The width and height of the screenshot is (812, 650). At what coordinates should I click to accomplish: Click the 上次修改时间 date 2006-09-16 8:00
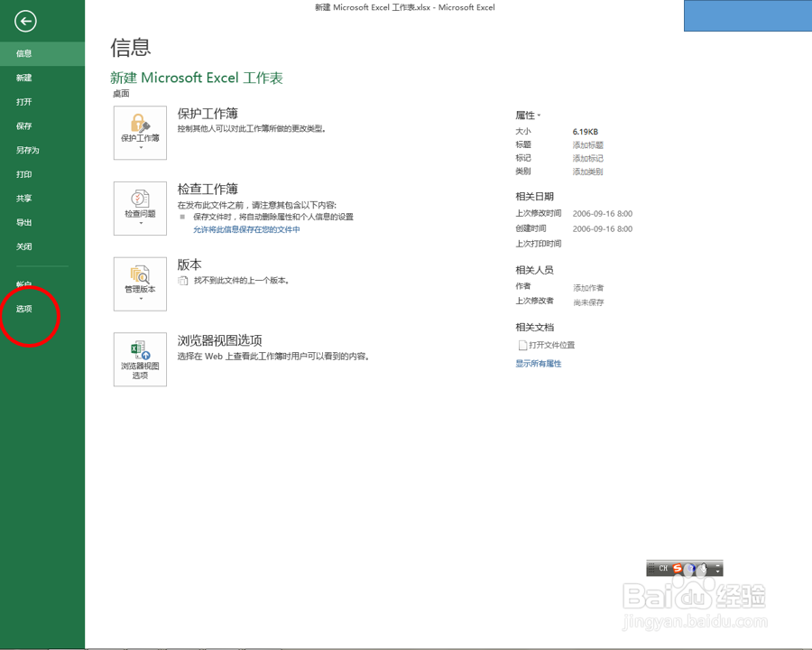tap(603, 214)
